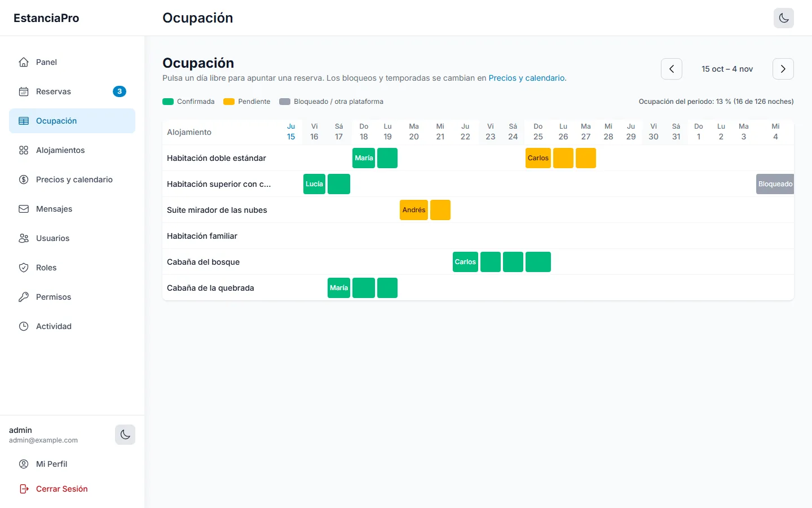Screen dimensions: 812x508
Task: Open the Alojamientos menu item
Action: click(72, 150)
